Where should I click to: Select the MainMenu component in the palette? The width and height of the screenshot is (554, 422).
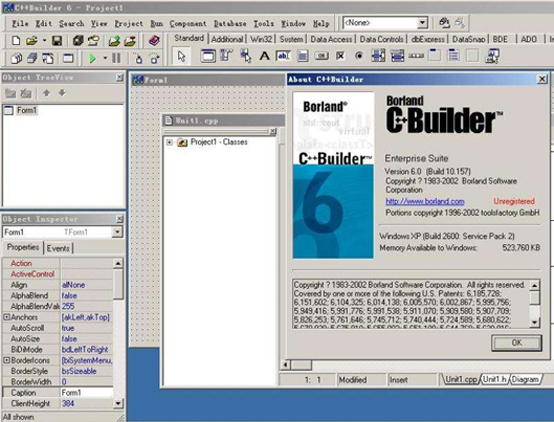(x=226, y=56)
